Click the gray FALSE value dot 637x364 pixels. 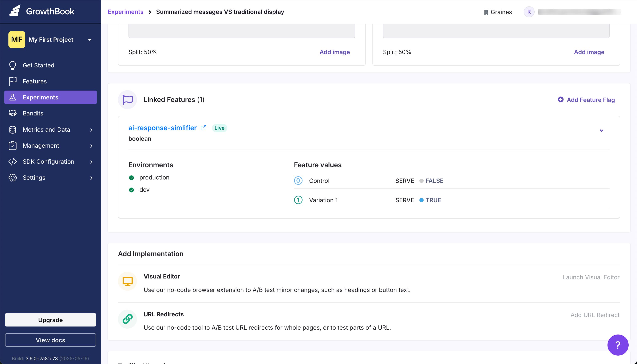[422, 181]
